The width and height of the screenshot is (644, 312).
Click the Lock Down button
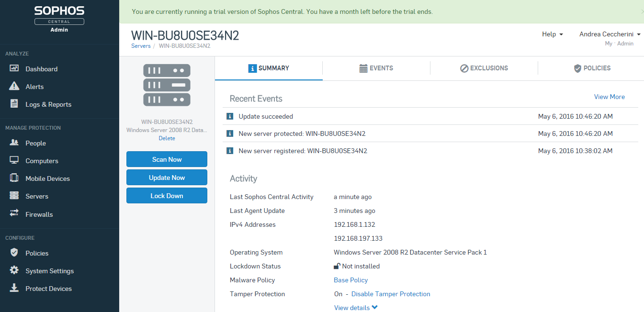pyautogui.click(x=167, y=196)
